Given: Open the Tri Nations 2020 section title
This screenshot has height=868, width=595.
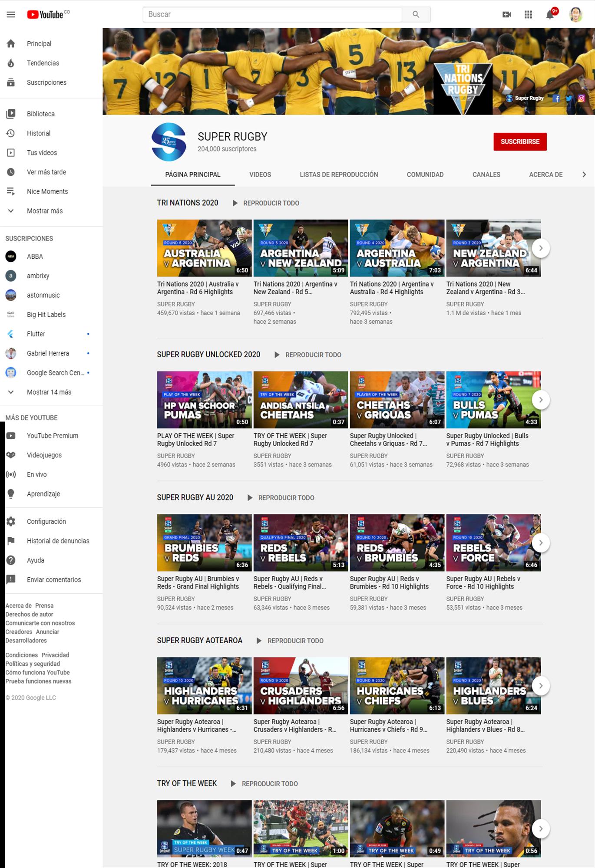Looking at the screenshot, I should 188,203.
